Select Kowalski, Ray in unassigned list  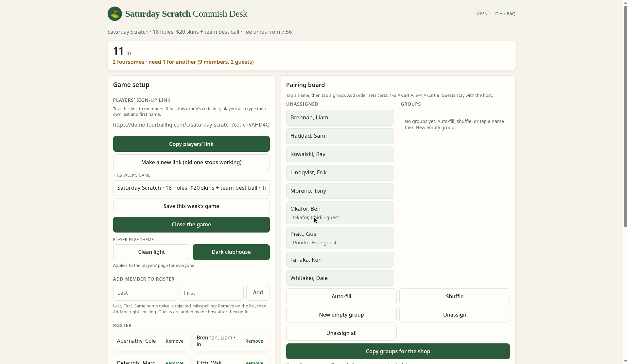pyautogui.click(x=340, y=154)
